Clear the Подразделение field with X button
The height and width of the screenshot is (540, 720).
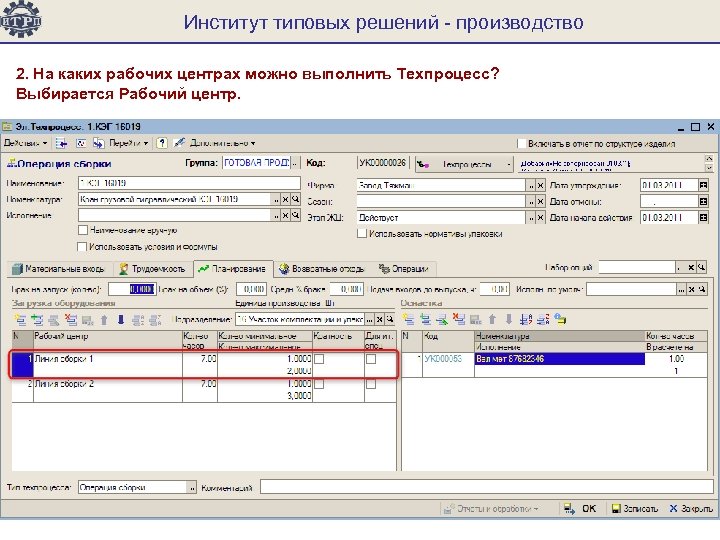click(x=380, y=319)
